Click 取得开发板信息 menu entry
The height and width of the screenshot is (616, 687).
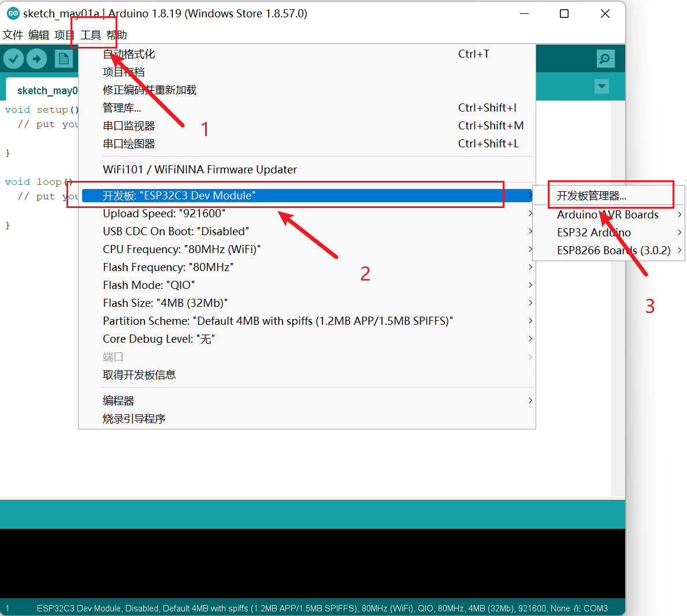click(307, 376)
